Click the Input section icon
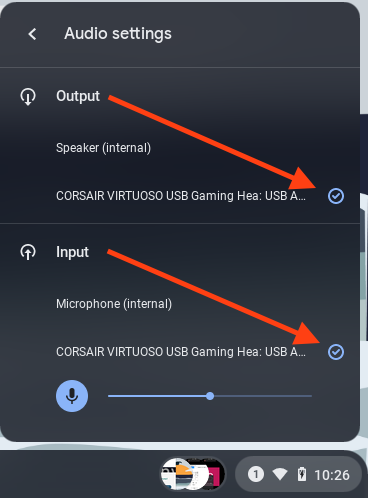 click(28, 252)
